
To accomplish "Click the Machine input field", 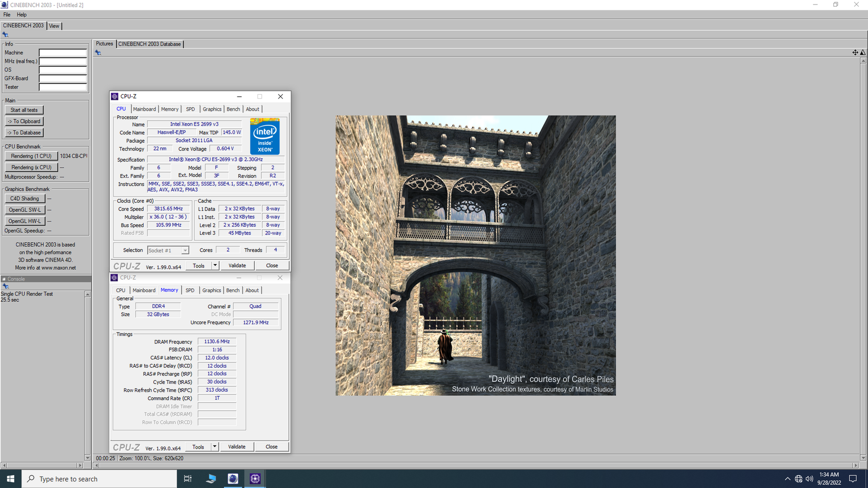I will pos(63,52).
